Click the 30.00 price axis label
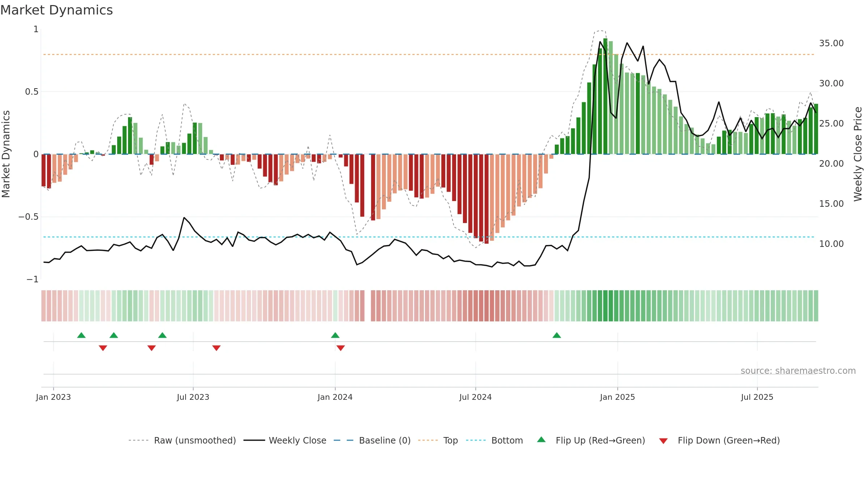 click(x=831, y=84)
